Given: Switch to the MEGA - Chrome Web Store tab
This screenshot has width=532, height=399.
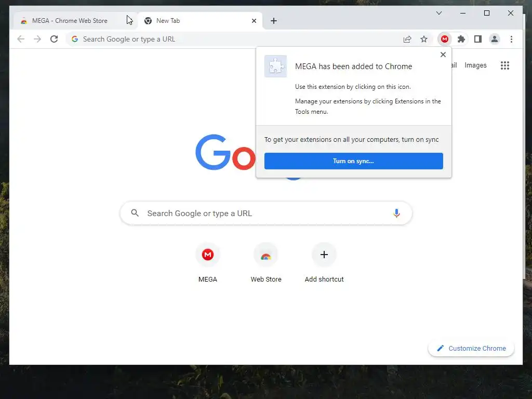Looking at the screenshot, I should 75,21.
